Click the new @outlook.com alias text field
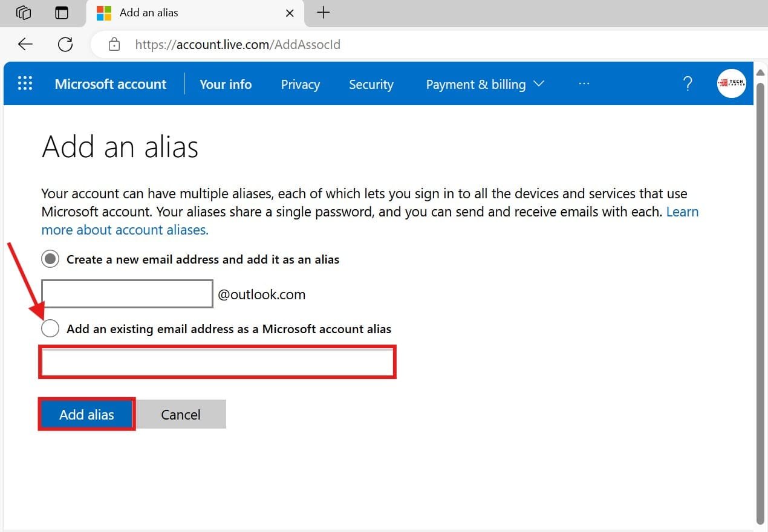This screenshot has height=532, width=768. tap(127, 294)
